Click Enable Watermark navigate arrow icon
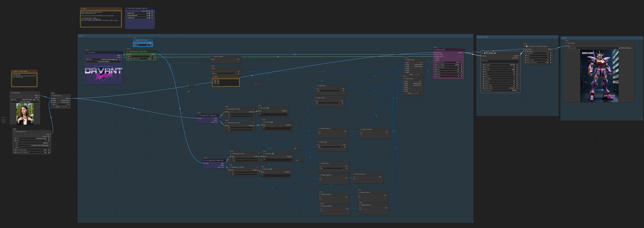 pos(152,16)
